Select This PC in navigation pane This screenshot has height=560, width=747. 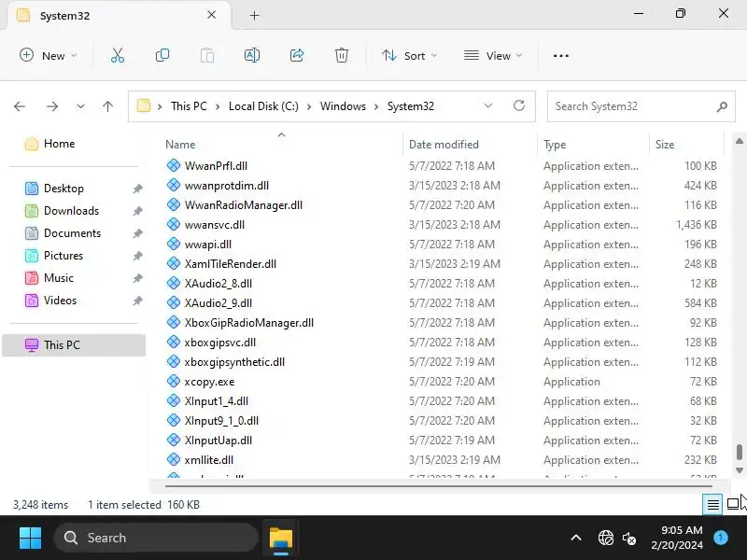click(x=74, y=345)
